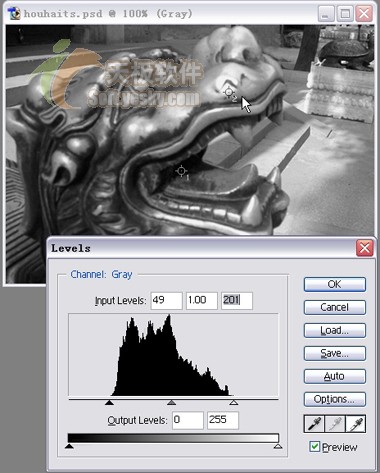380x473 pixels.
Task: Toggle the Preview checkbox
Action: (x=314, y=447)
